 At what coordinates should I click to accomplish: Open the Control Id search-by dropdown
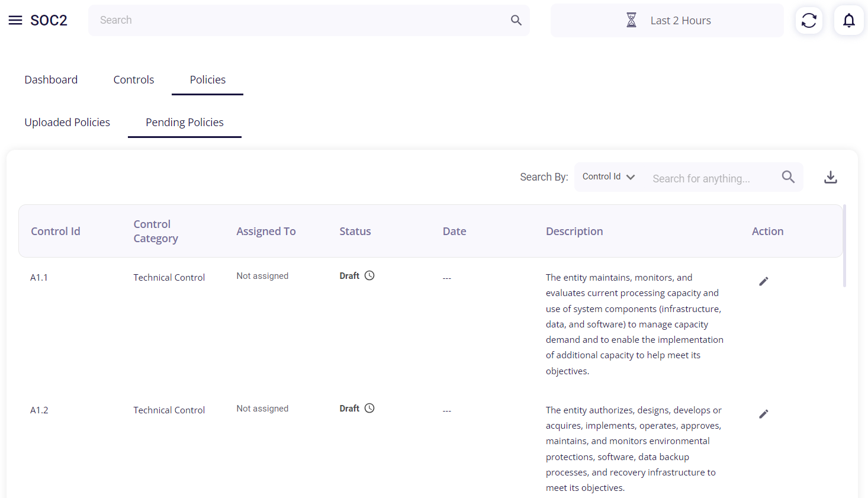pos(609,176)
